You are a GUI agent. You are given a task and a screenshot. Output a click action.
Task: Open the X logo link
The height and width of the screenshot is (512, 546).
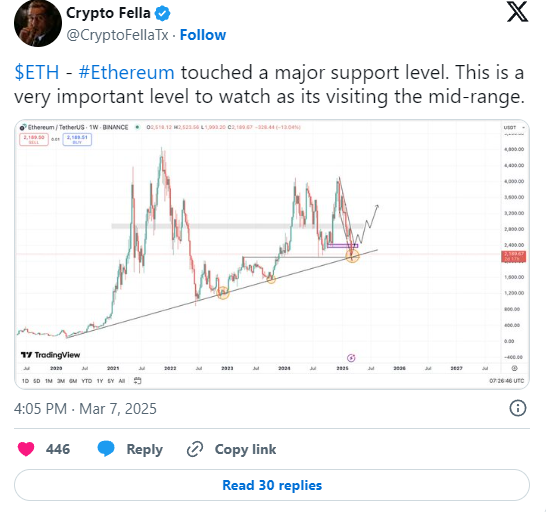point(517,11)
